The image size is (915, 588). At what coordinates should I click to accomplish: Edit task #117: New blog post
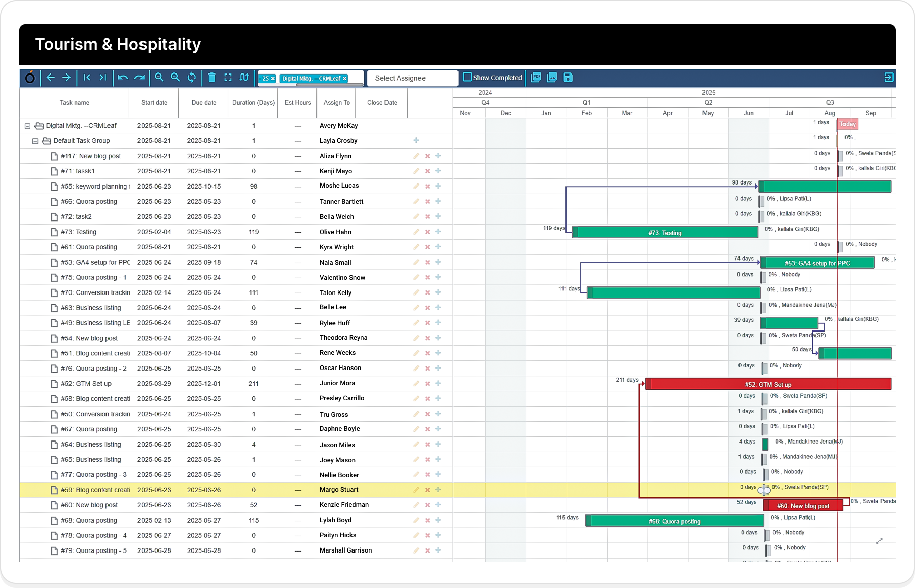(x=416, y=156)
